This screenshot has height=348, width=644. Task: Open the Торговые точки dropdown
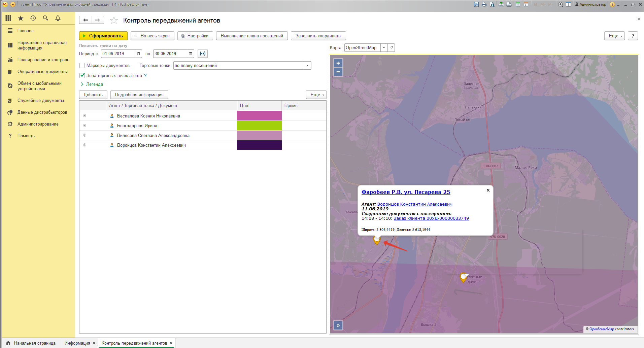[x=307, y=66]
